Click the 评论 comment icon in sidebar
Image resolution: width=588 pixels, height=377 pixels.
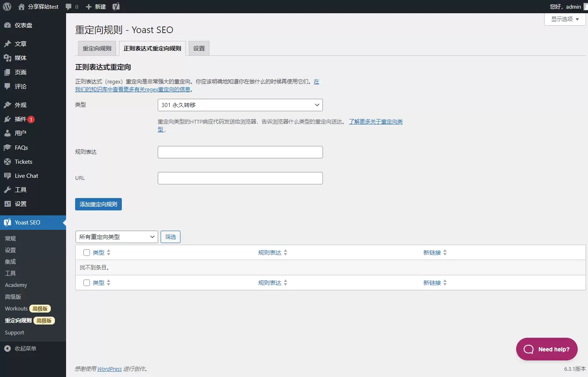pyautogui.click(x=7, y=86)
